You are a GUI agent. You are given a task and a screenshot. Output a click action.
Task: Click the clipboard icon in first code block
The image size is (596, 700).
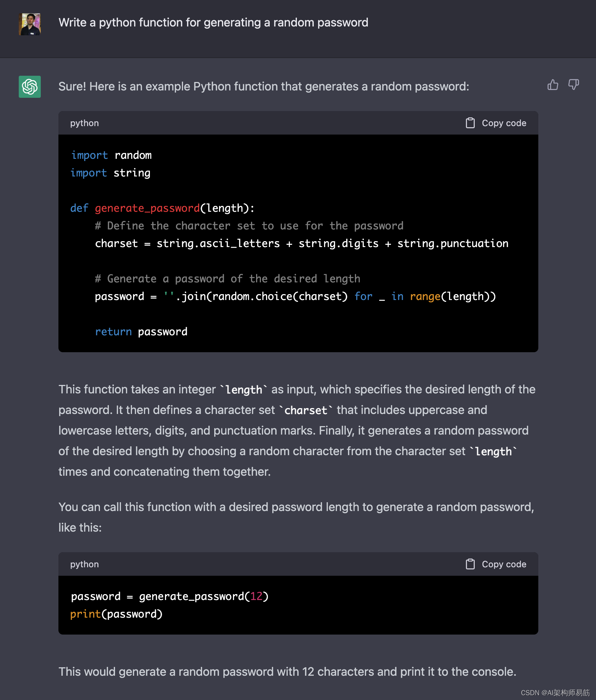coord(470,123)
